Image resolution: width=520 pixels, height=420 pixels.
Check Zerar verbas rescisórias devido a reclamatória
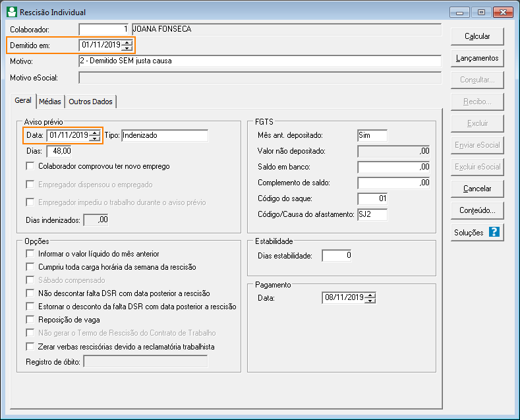click(30, 347)
